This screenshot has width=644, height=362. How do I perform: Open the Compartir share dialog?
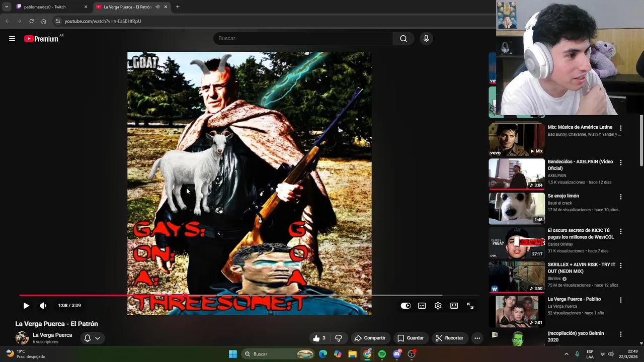pos(370,338)
